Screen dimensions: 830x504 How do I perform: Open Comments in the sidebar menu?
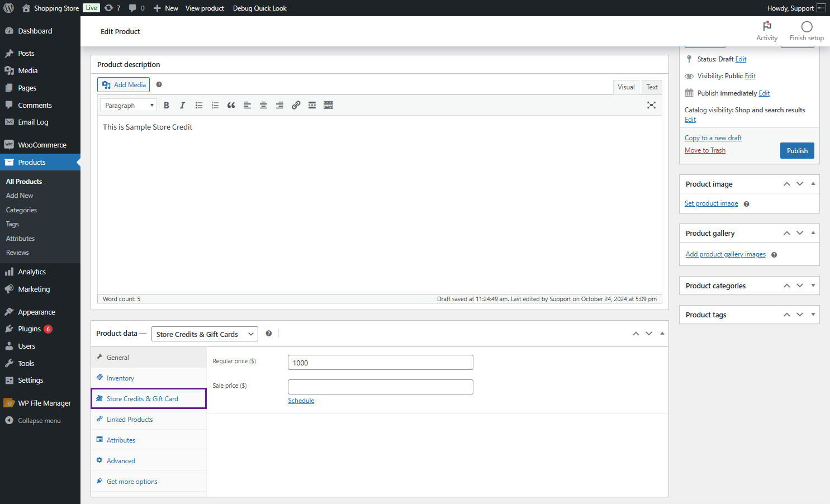click(x=40, y=105)
